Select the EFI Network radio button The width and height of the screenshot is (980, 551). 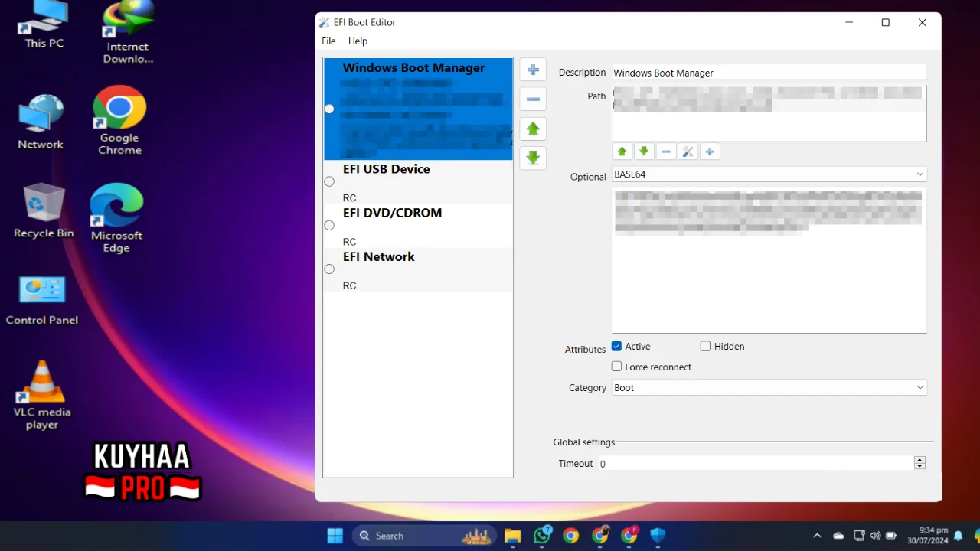[329, 269]
